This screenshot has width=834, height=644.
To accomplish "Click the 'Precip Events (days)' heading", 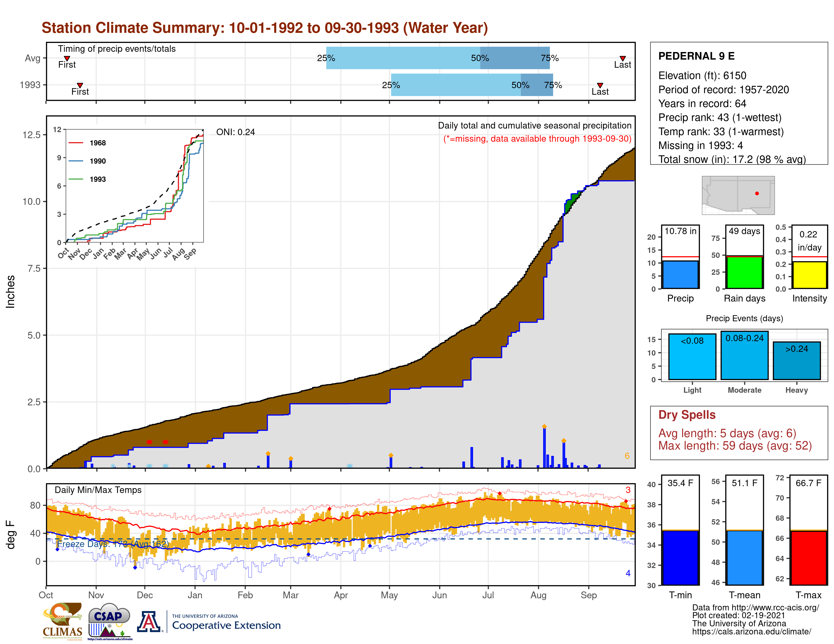I will click(x=744, y=318).
